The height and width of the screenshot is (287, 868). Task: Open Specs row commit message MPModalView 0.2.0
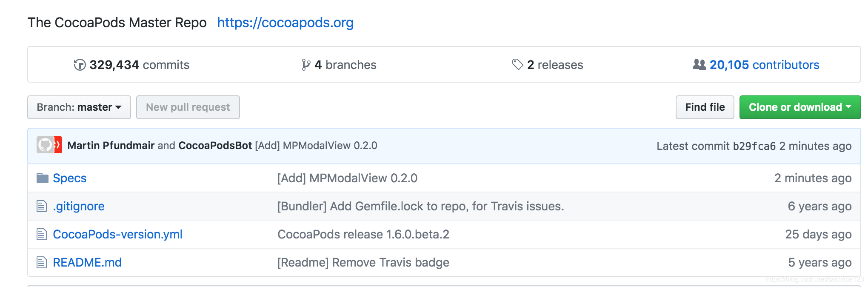tap(347, 178)
